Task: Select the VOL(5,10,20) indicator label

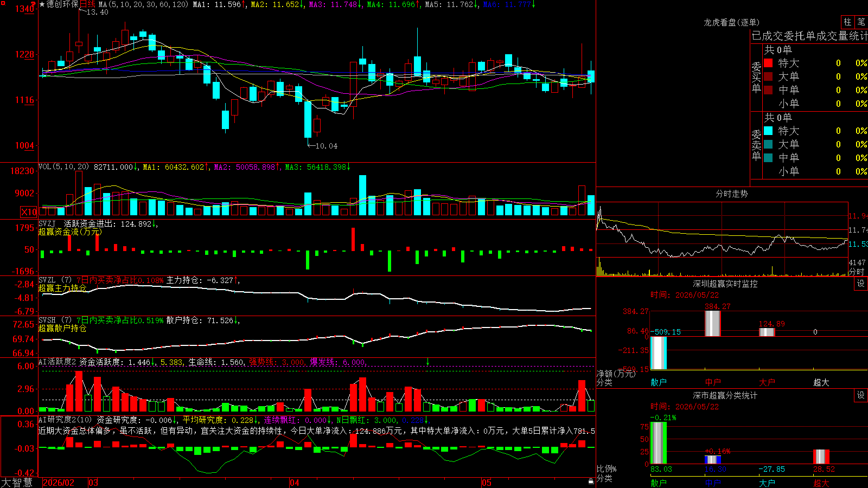Action: click(64, 167)
